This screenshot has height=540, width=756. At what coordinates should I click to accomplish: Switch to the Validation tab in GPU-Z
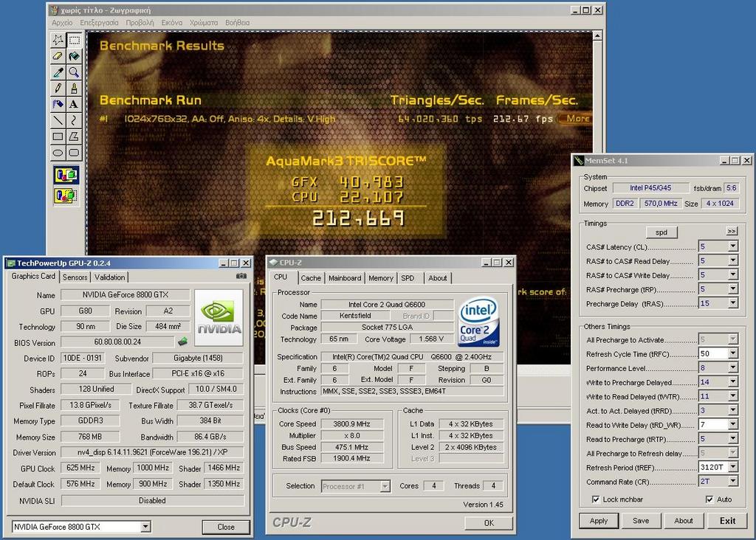pos(109,277)
